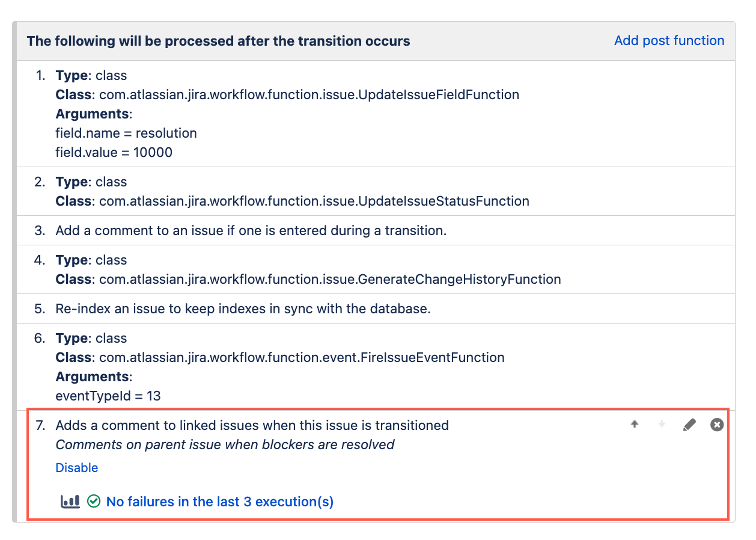The height and width of the screenshot is (540, 756).
Task: Click the greyed-out move down arrow
Action: [662, 425]
